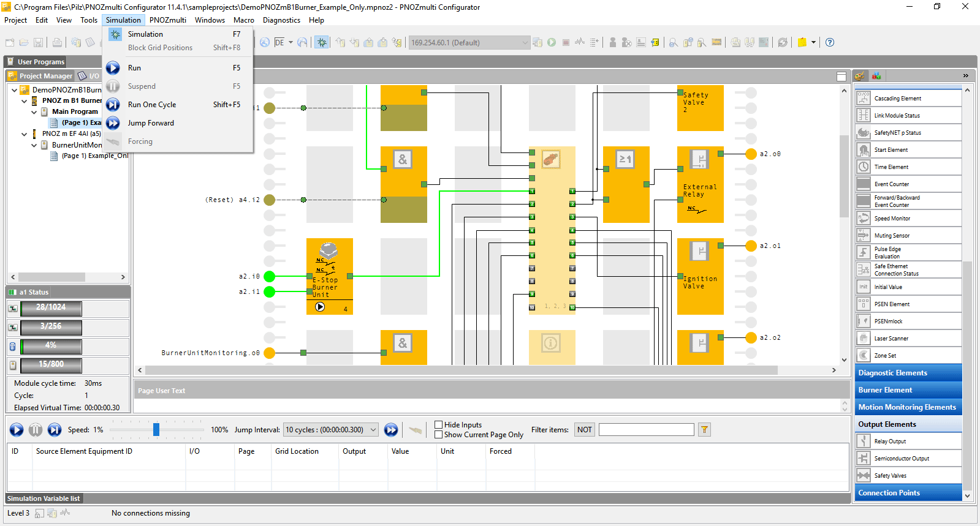The height and width of the screenshot is (526, 980).
Task: Open the Jump Interval cycles dropdown
Action: tap(373, 430)
